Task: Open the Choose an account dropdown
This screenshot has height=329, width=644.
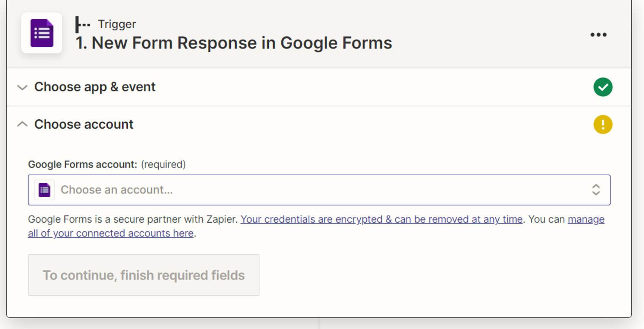Action: pyautogui.click(x=319, y=190)
